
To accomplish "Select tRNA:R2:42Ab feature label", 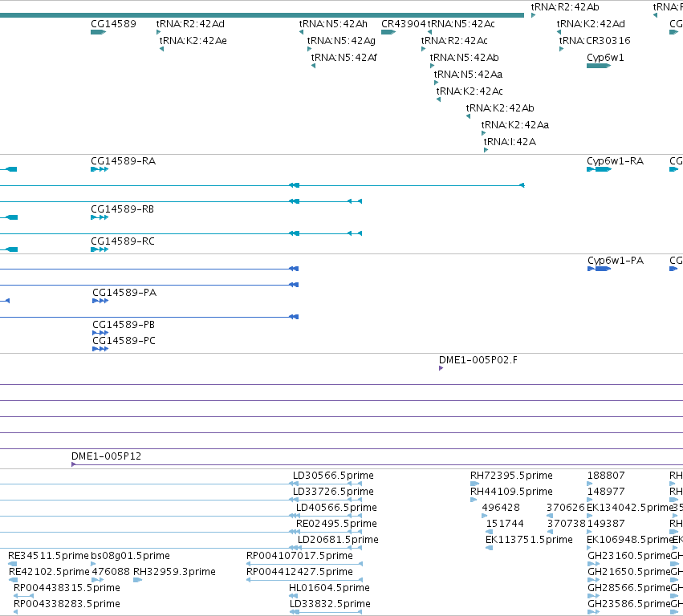I will [565, 7].
